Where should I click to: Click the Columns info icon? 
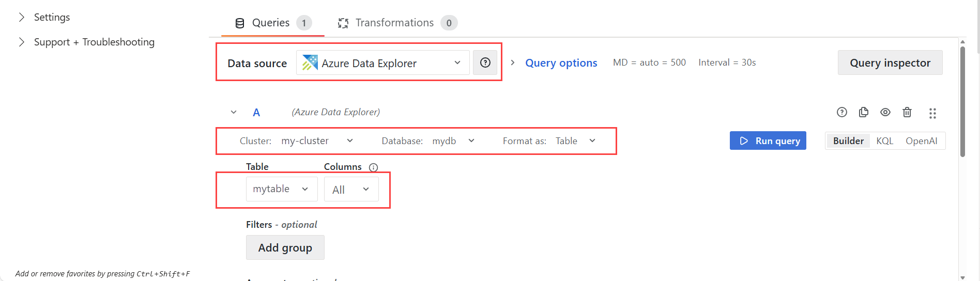(373, 167)
